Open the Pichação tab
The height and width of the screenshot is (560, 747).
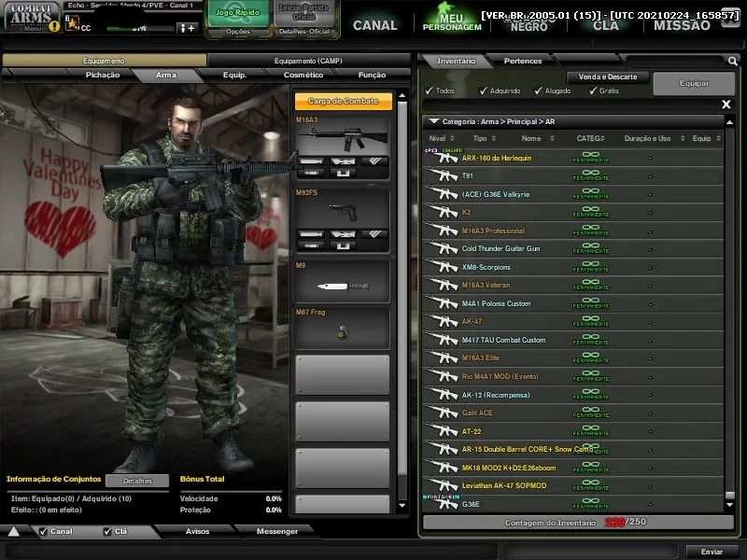103,75
